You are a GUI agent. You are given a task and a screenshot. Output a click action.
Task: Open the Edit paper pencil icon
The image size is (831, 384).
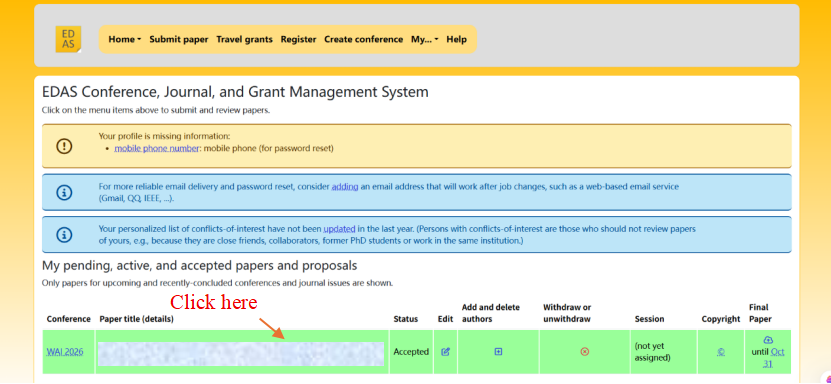[445, 352]
